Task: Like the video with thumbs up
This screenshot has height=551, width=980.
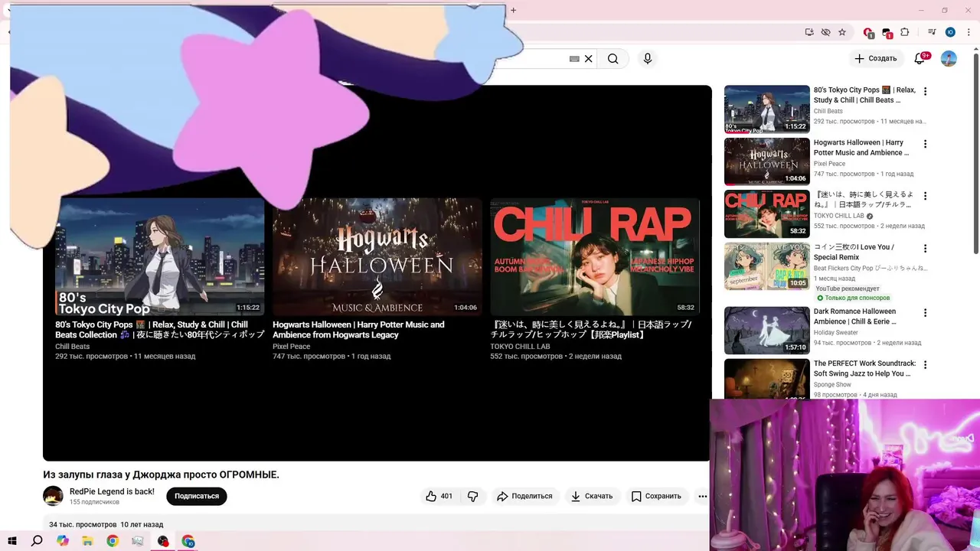Action: (439, 496)
